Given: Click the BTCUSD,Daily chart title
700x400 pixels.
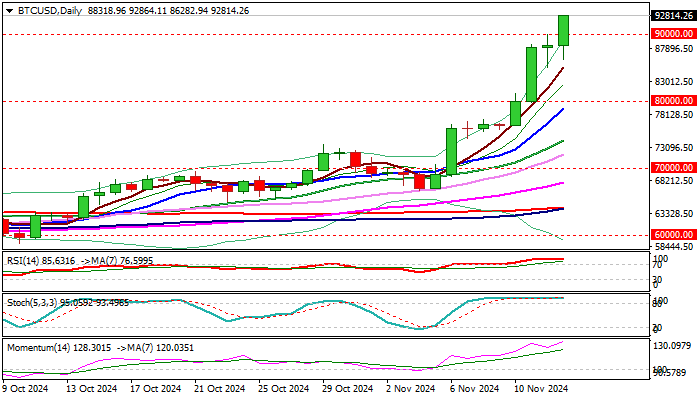Looking at the screenshot, I should (x=46, y=10).
